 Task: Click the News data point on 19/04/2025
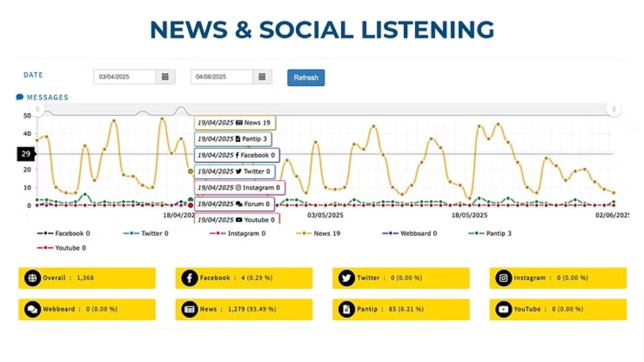191,171
